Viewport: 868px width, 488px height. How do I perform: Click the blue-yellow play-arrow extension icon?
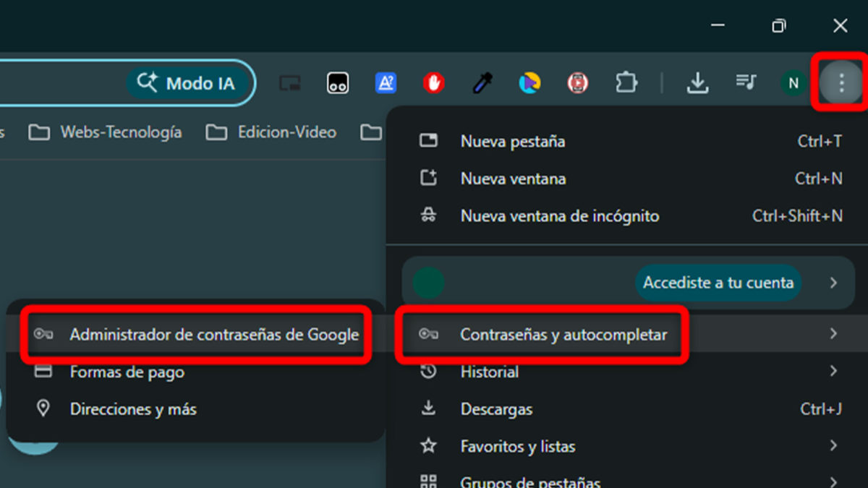click(529, 83)
